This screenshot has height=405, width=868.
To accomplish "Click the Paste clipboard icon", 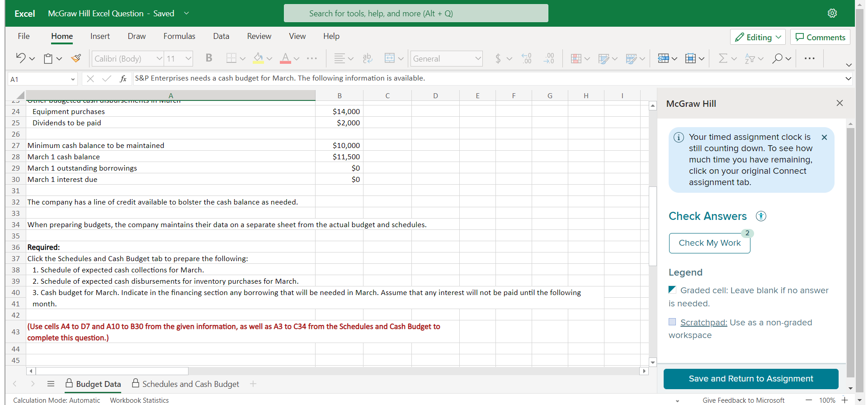I will tap(48, 58).
